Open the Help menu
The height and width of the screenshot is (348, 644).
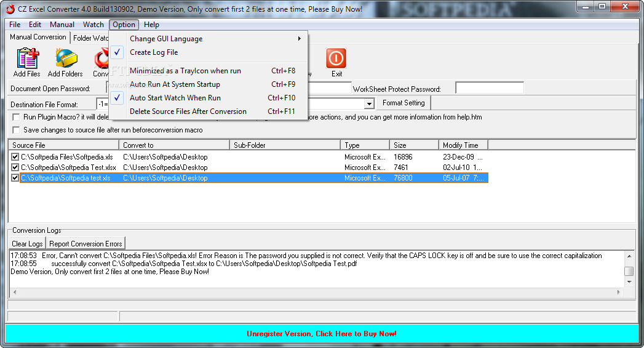(151, 25)
